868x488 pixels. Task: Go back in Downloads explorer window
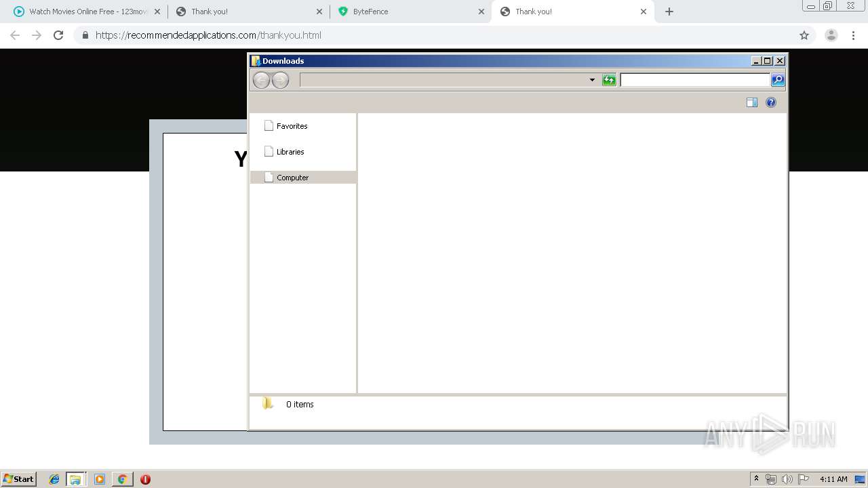(x=261, y=80)
